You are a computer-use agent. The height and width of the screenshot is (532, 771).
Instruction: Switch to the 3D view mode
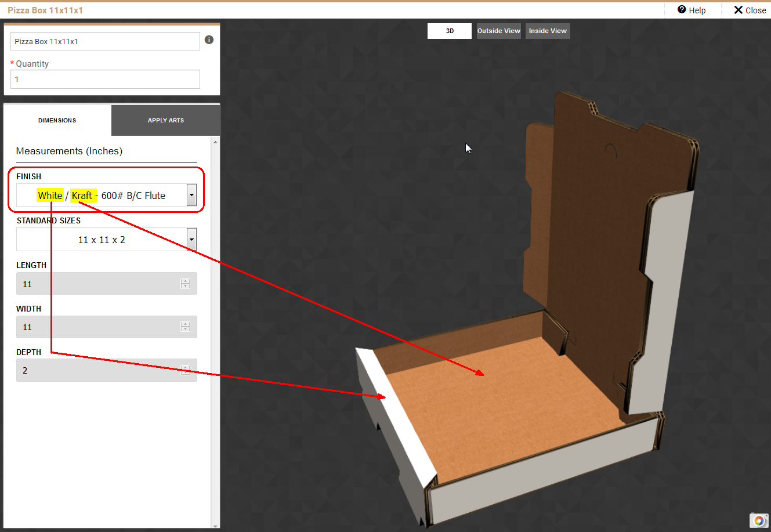[449, 31]
